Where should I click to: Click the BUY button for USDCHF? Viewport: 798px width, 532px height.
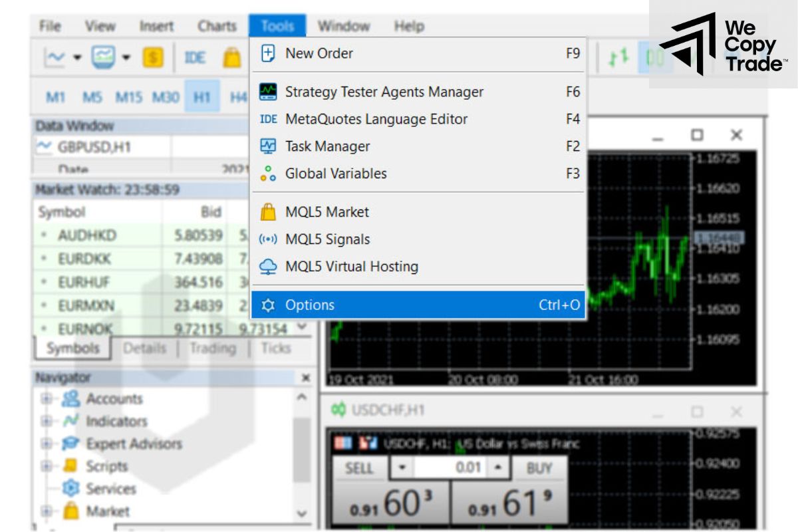point(539,469)
